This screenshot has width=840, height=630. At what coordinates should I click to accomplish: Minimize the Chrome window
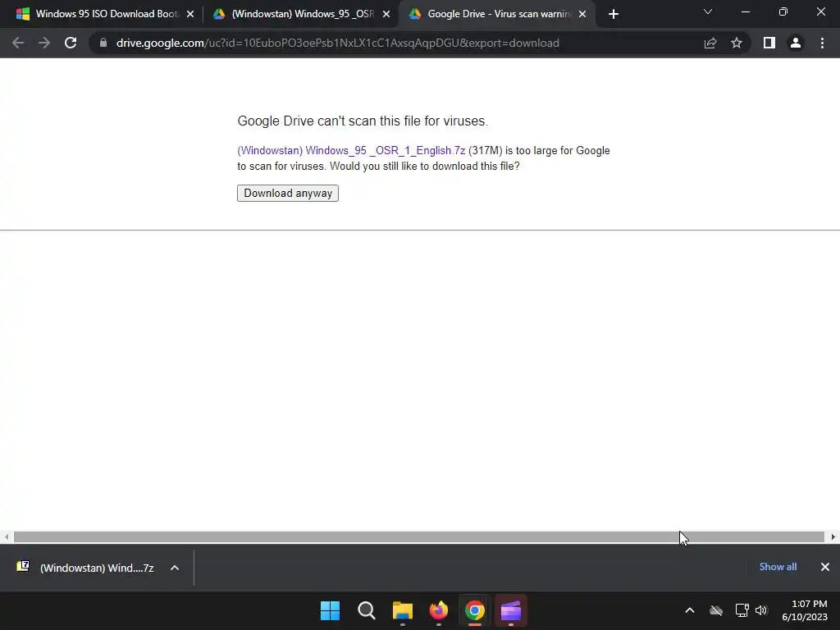(746, 11)
